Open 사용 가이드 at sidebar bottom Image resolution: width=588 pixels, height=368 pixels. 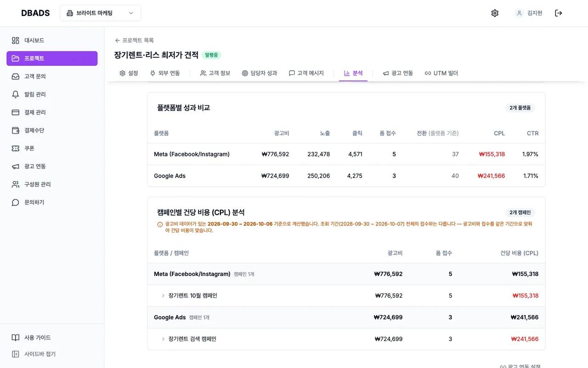pyautogui.click(x=52, y=338)
